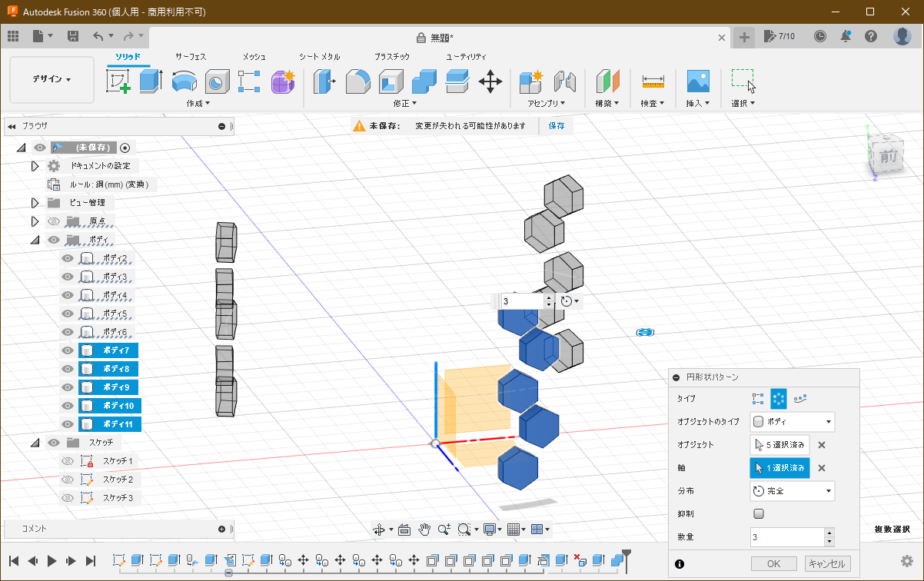
Task: Expand the 作成 menu
Action: 198,103
